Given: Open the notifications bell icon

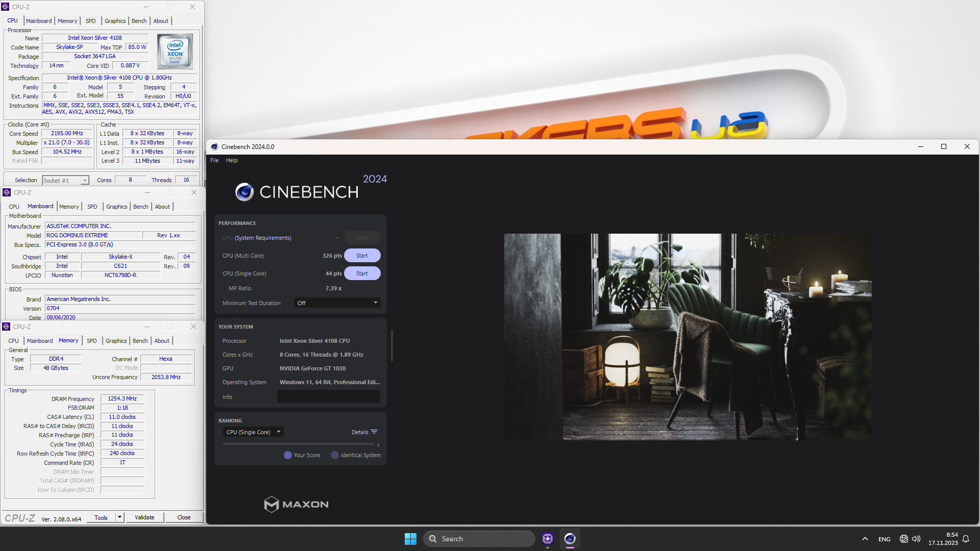Looking at the screenshot, I should (x=966, y=539).
